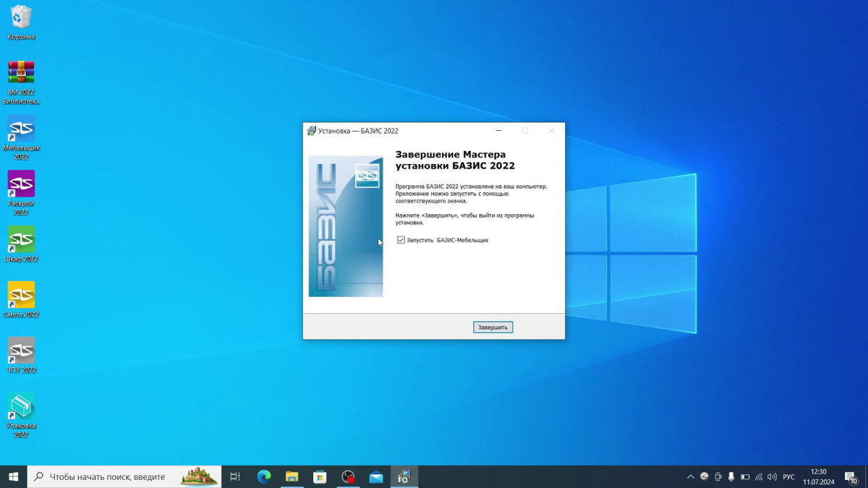Click the landscape picture in the search box
This screenshot has width=868, height=488.
point(199,477)
